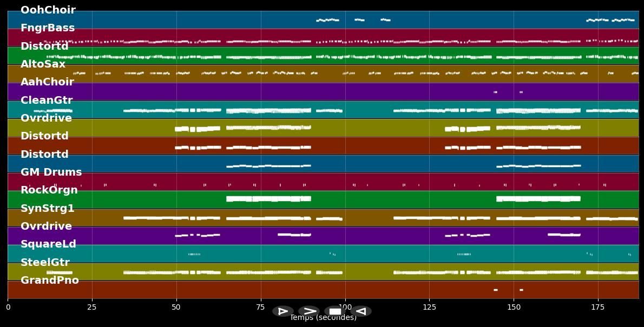Viewport: 644px width, 327px height.
Task: Click the 100 seconds tick on time axis
Action: pyautogui.click(x=345, y=307)
